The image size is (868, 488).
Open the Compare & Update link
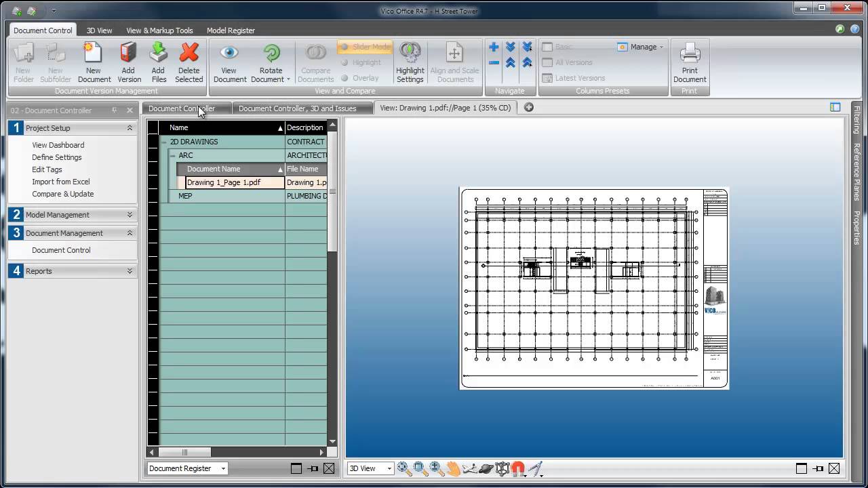tap(63, 194)
